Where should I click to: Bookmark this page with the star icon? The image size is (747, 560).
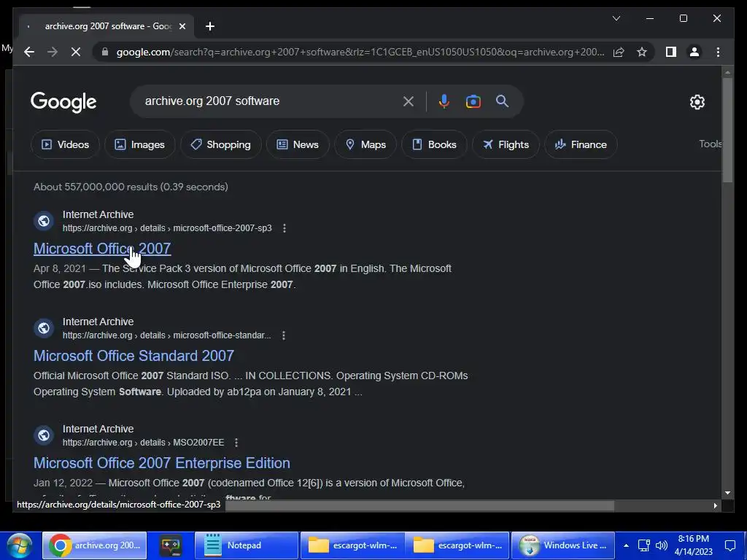(642, 52)
